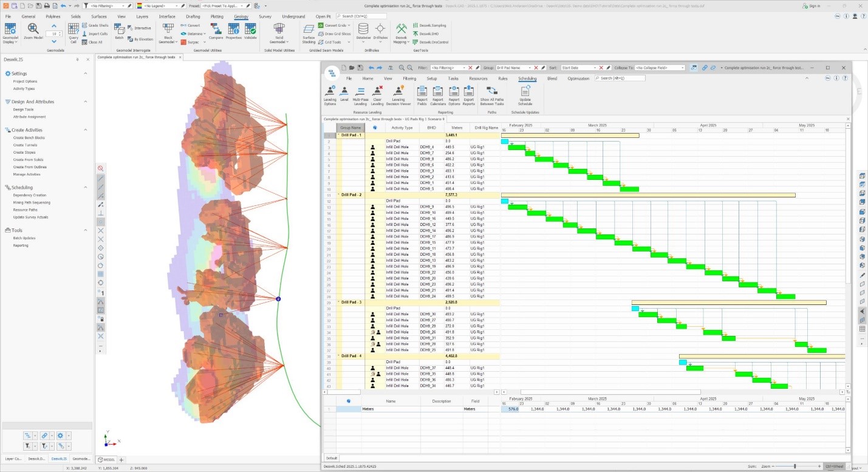The height and width of the screenshot is (472, 868).
Task: Click the Dependency Creation link
Action: [x=29, y=195]
